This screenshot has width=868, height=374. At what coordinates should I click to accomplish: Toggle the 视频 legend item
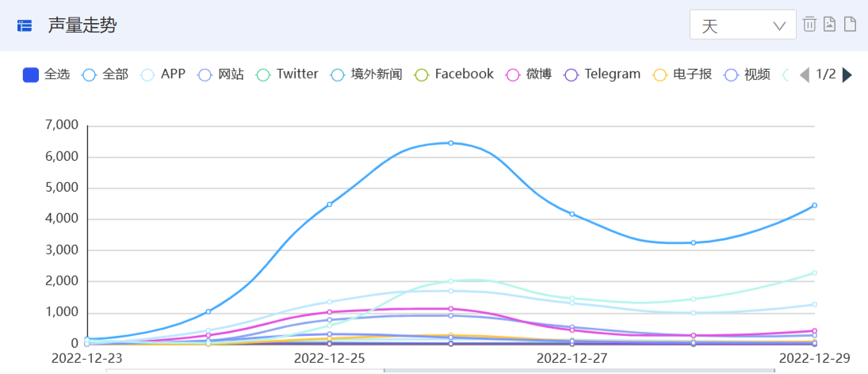(x=747, y=74)
